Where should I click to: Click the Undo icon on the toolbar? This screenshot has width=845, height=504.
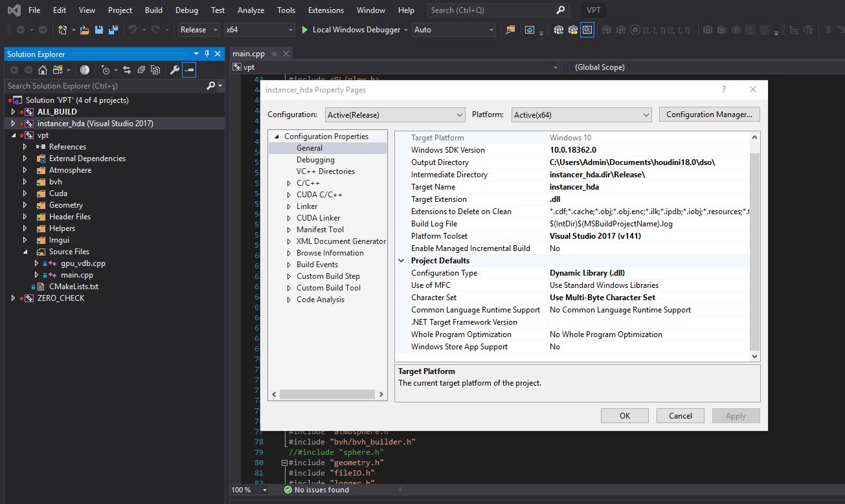point(134,30)
